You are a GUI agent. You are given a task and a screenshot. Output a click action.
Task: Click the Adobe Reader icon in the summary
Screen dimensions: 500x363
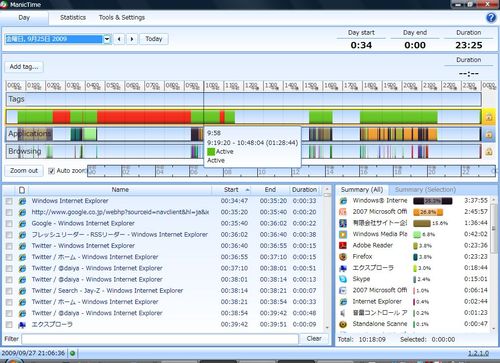343,246
